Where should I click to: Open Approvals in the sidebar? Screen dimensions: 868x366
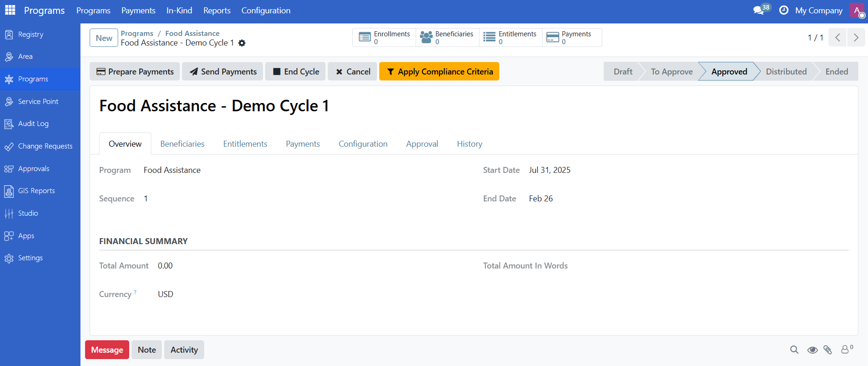coord(40,169)
